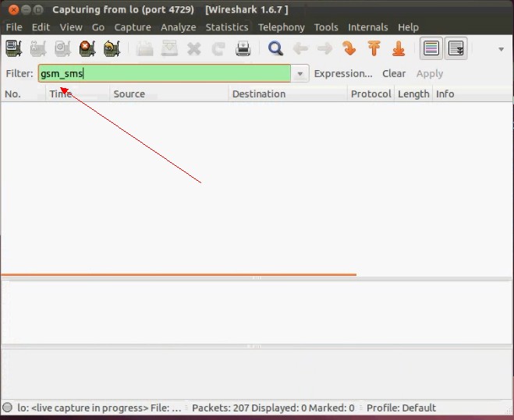Open Find Packet with magnifier icon

coord(275,48)
